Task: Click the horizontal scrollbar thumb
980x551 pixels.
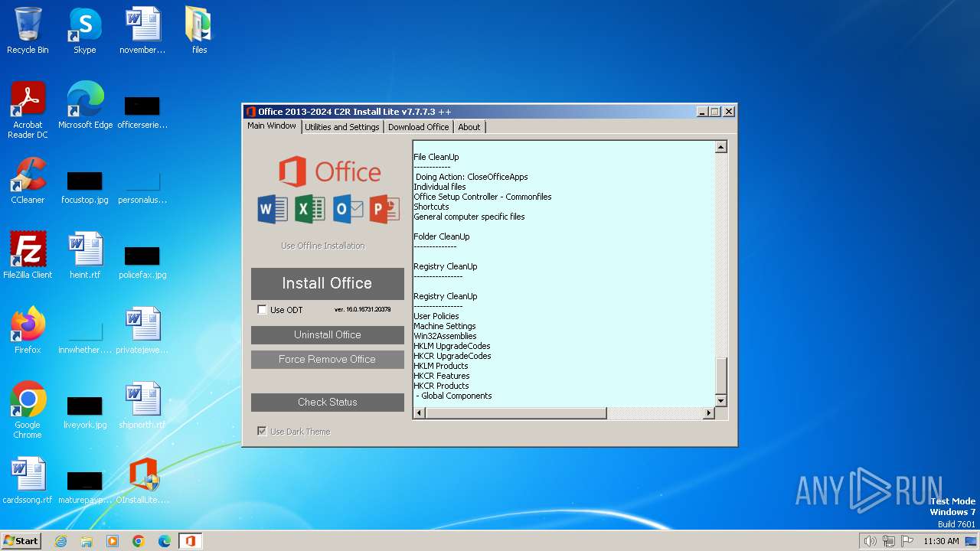Action: 516,413
